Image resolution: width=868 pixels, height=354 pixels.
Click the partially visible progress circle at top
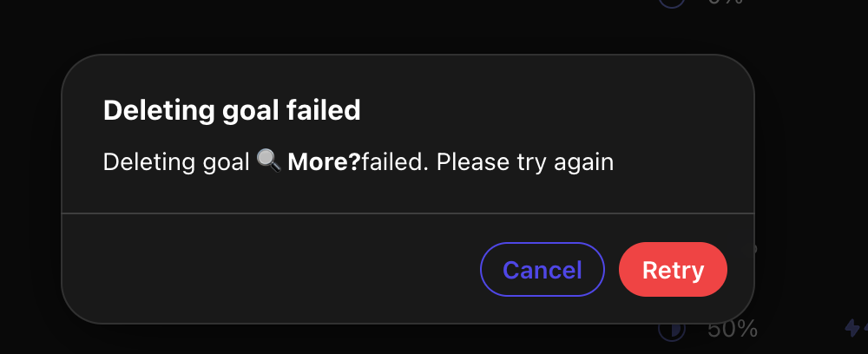pos(672,3)
